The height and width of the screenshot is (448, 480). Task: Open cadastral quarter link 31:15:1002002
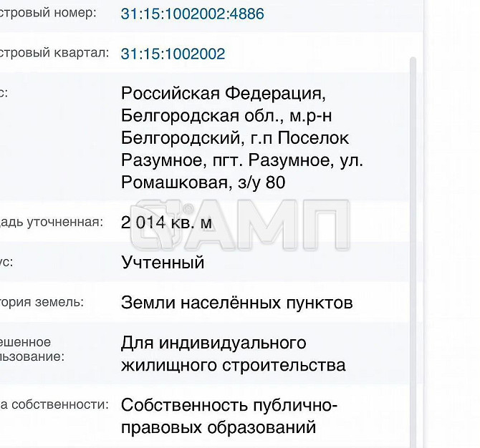pos(173,54)
